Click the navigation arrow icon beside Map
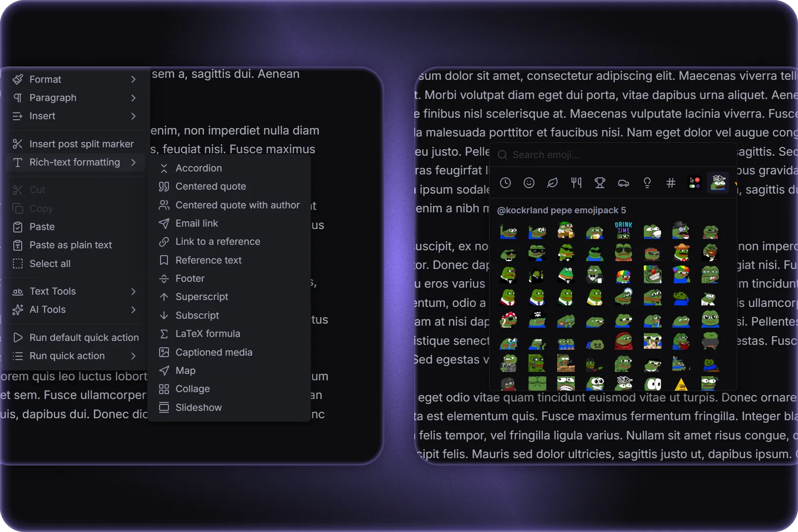Image resolution: width=798 pixels, height=532 pixels. pyautogui.click(x=164, y=371)
